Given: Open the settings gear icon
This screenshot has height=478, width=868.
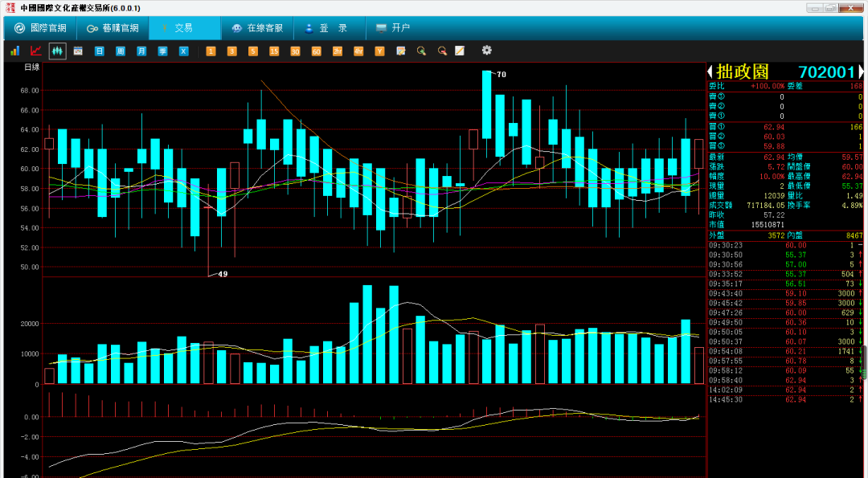Looking at the screenshot, I should coord(486,51).
